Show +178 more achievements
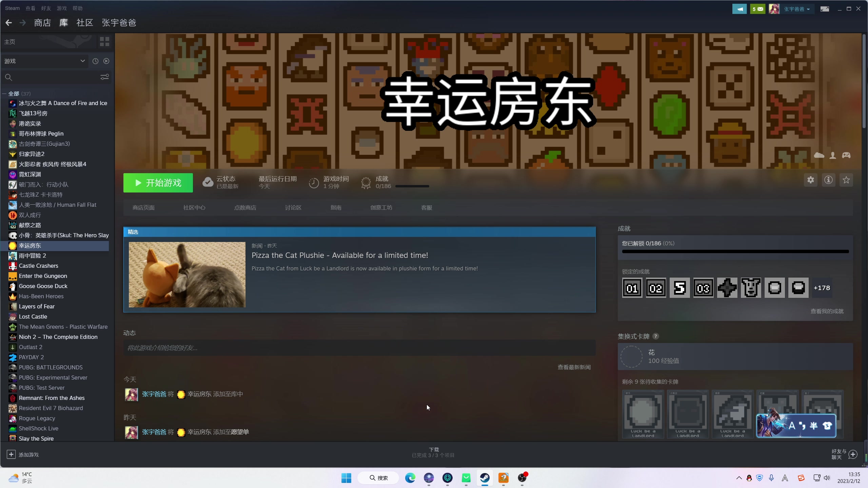The image size is (868, 488). [x=822, y=288]
